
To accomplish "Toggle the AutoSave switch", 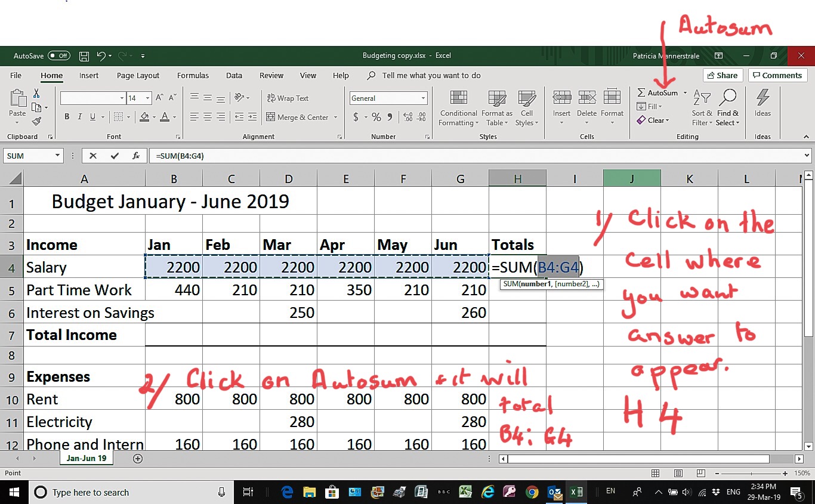I will coord(59,56).
